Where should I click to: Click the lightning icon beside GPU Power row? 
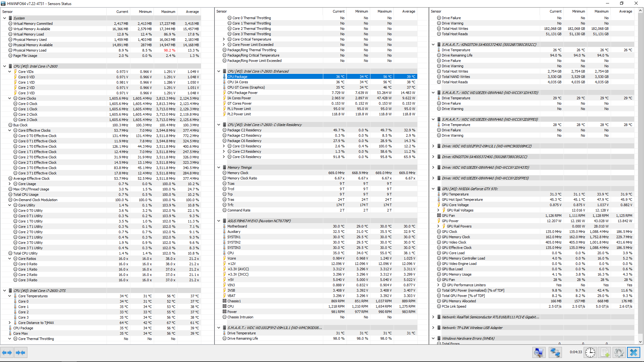(x=439, y=221)
